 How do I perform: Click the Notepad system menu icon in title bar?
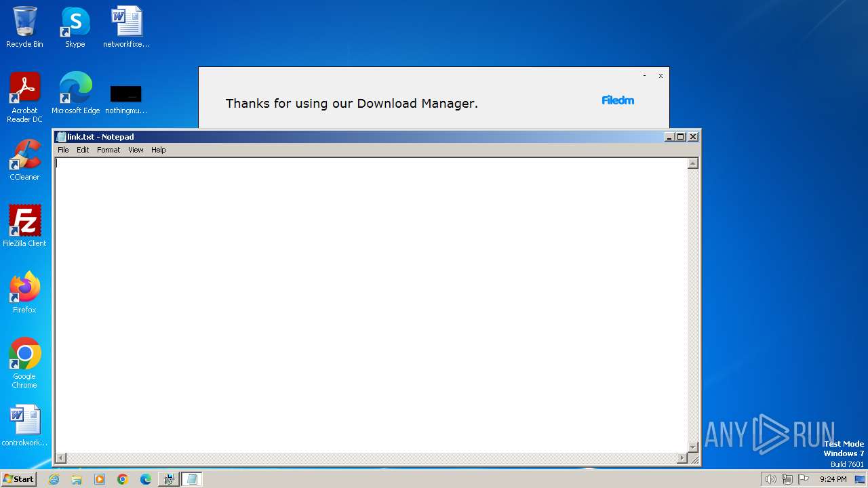61,137
